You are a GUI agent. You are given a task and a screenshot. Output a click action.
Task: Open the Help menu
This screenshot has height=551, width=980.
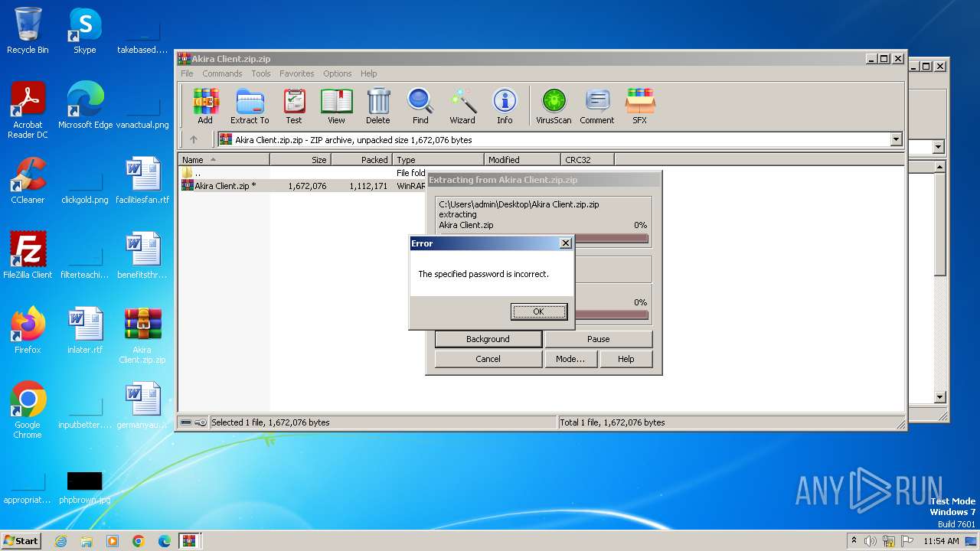pyautogui.click(x=368, y=73)
